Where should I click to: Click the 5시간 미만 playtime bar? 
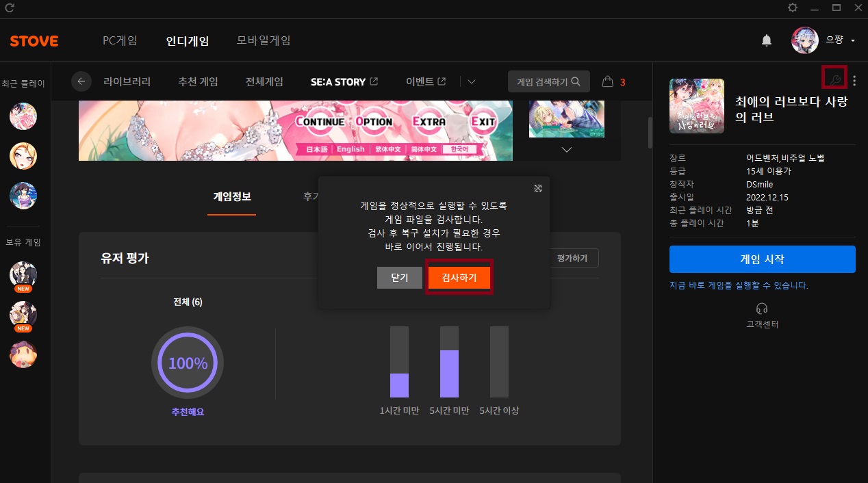click(x=449, y=362)
